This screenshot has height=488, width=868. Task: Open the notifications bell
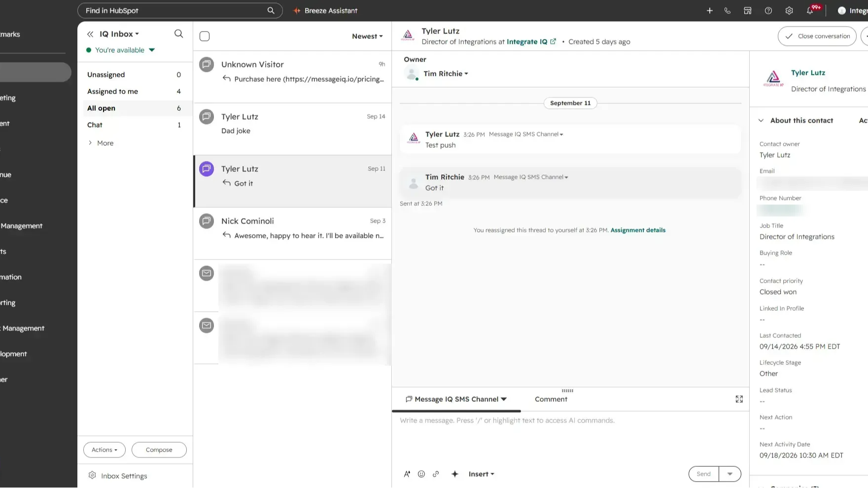coord(810,10)
